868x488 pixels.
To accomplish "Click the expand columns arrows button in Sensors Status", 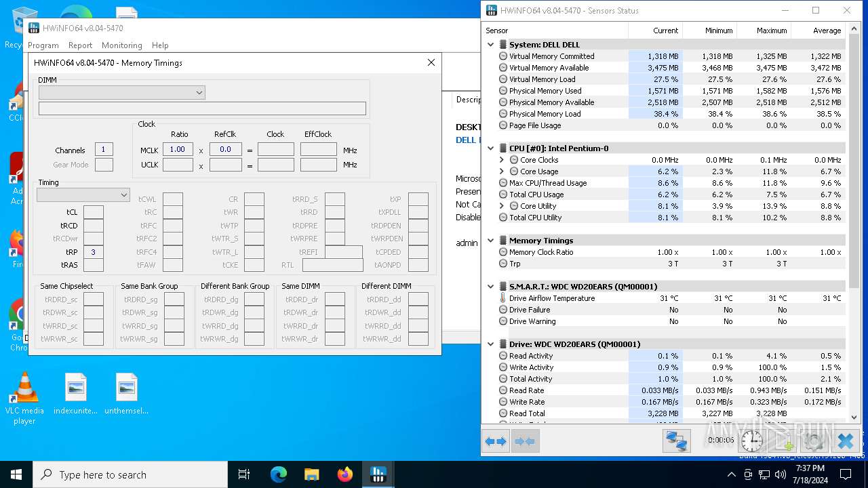I will tap(496, 441).
